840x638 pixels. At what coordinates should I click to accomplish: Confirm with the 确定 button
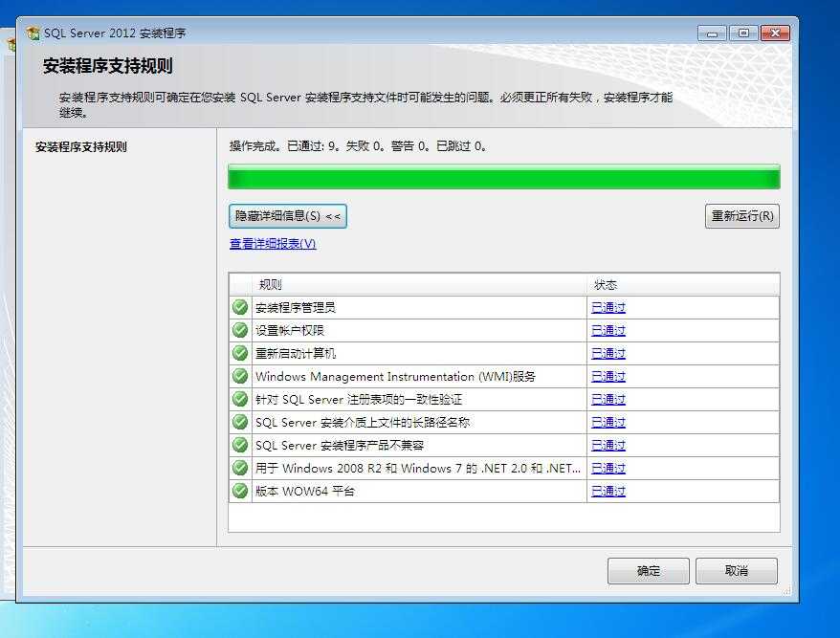click(x=649, y=570)
